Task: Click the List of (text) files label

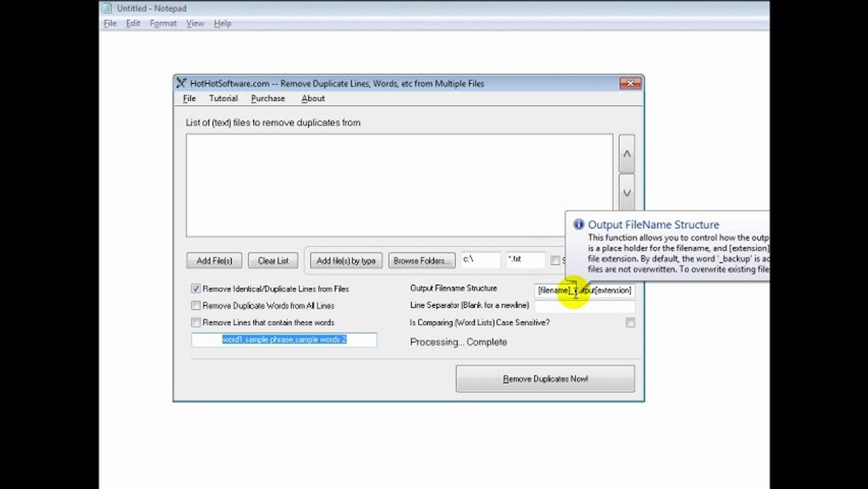Action: click(273, 123)
